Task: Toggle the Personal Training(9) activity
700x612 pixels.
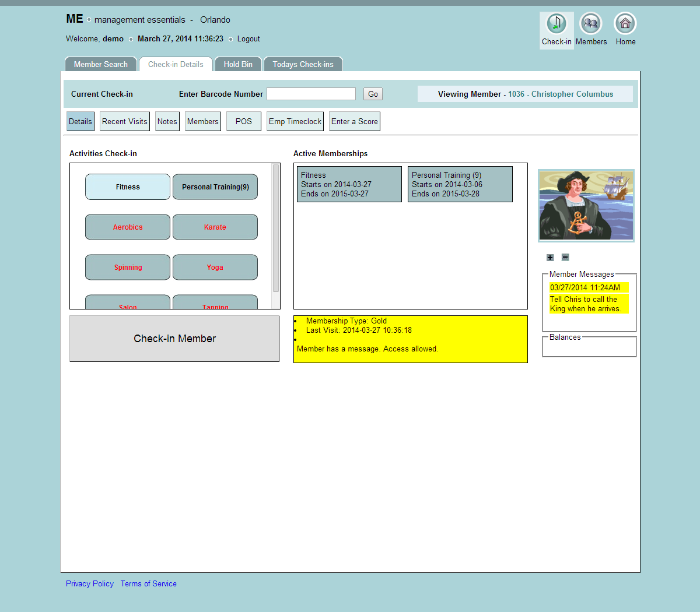Action: click(x=215, y=187)
